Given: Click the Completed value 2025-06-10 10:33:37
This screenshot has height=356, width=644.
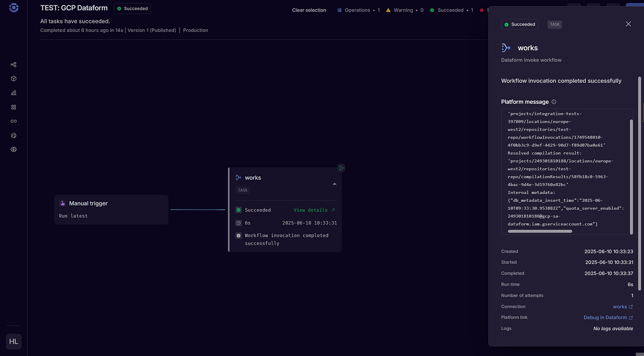Looking at the screenshot, I should pos(609,273).
